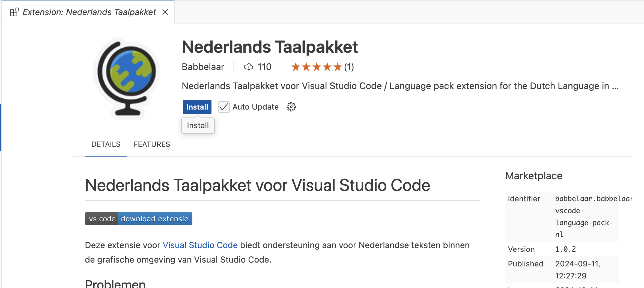The height and width of the screenshot is (288, 644).
Task: Switch to the FEATURES tab
Action: (x=152, y=144)
